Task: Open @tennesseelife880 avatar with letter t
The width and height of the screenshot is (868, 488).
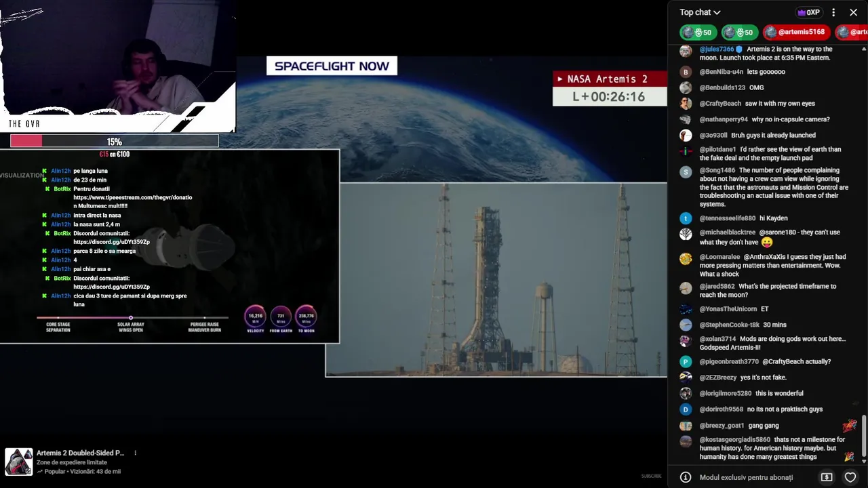Action: (x=686, y=218)
